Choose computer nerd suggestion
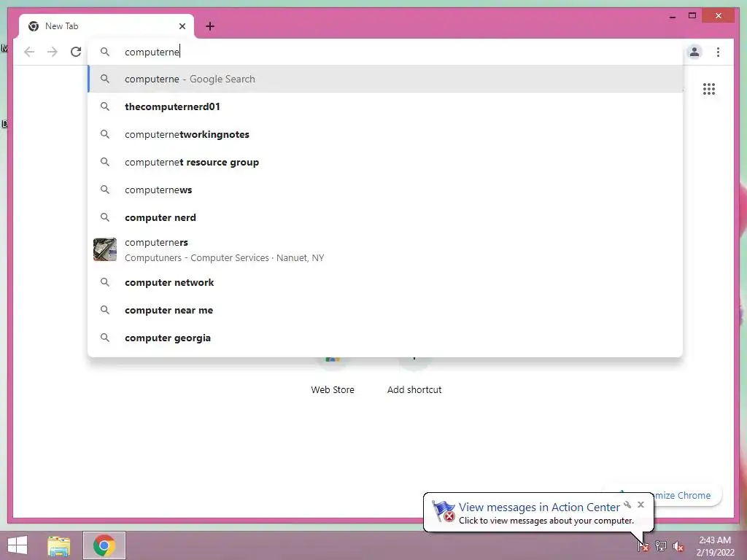Viewport: 747px width, 560px height. 385,217
